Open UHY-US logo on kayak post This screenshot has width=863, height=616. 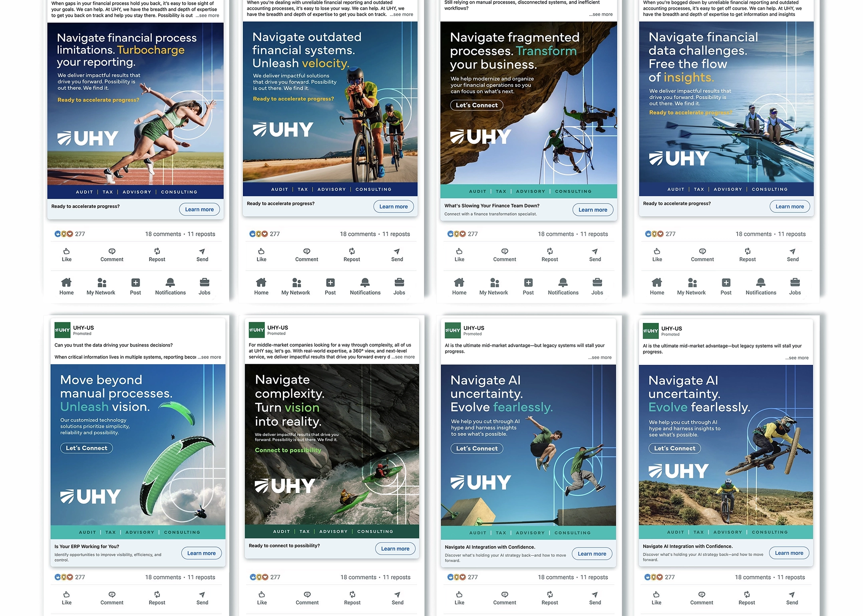pos(257,330)
